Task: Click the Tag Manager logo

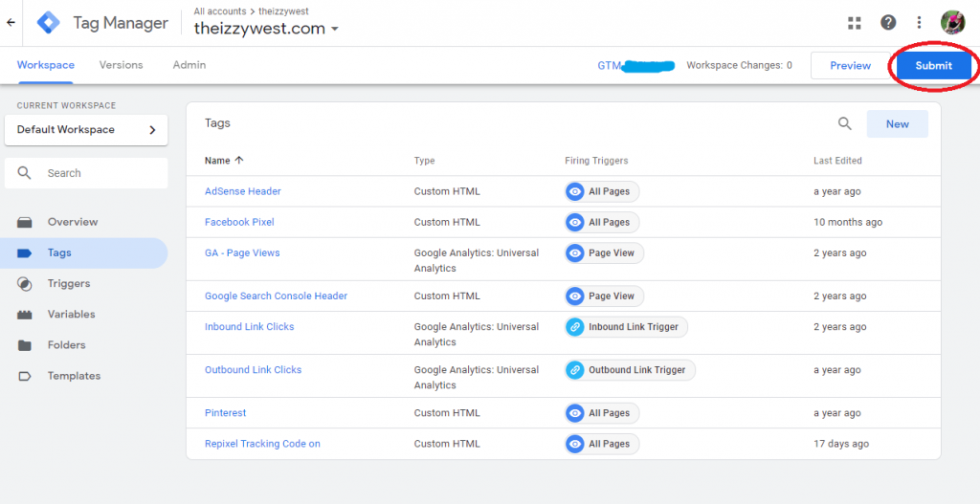Action: point(48,23)
